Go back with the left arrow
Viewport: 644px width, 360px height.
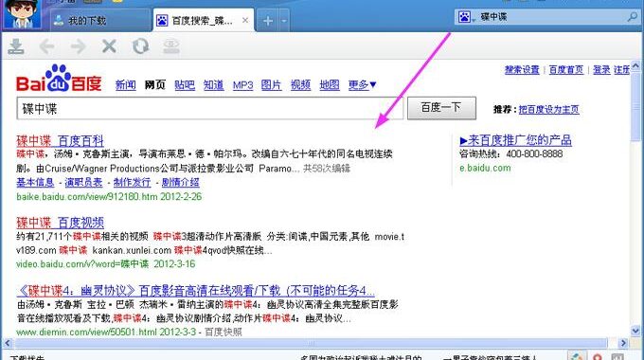click(46, 46)
